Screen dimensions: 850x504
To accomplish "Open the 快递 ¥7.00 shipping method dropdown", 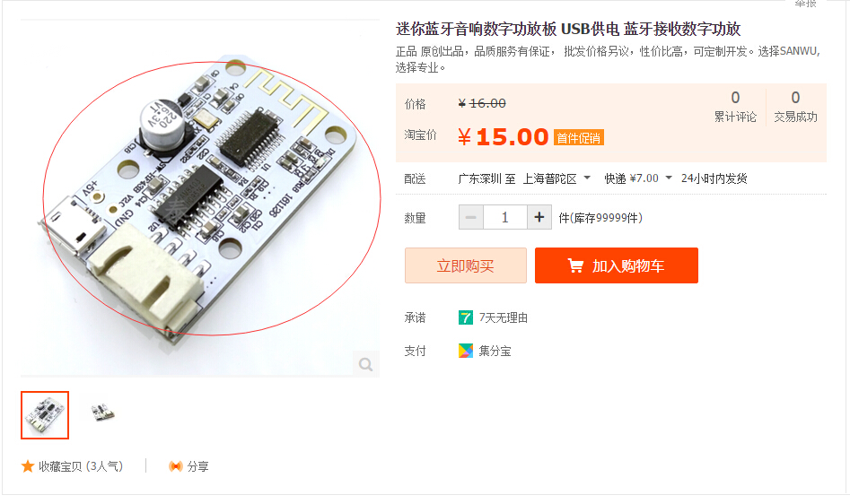I will [638, 178].
